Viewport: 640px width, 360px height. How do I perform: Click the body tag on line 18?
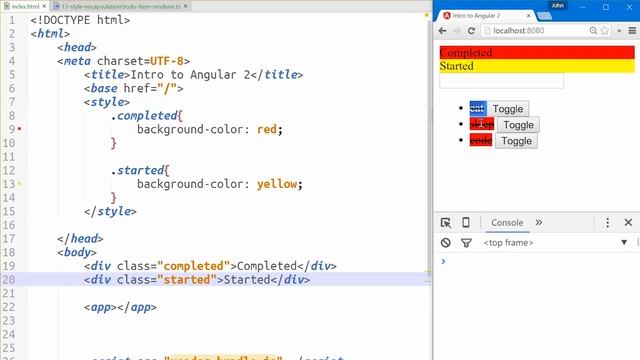77,252
